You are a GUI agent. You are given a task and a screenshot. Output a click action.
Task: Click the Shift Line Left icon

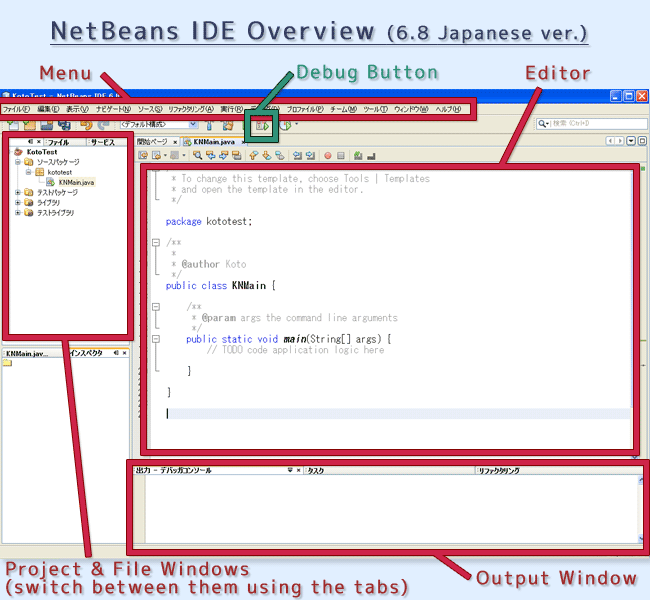pyautogui.click(x=297, y=155)
